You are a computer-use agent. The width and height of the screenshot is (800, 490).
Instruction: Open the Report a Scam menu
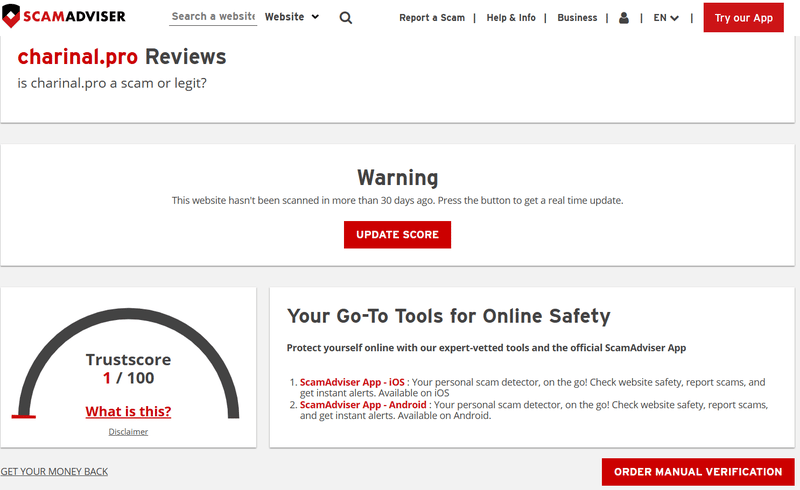[432, 18]
